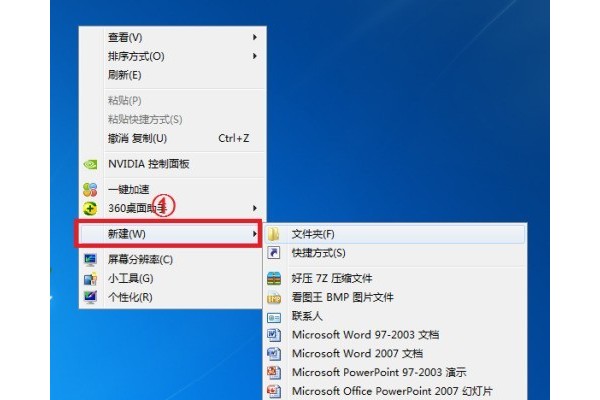Click the 联系人 contact card icon

(274, 317)
